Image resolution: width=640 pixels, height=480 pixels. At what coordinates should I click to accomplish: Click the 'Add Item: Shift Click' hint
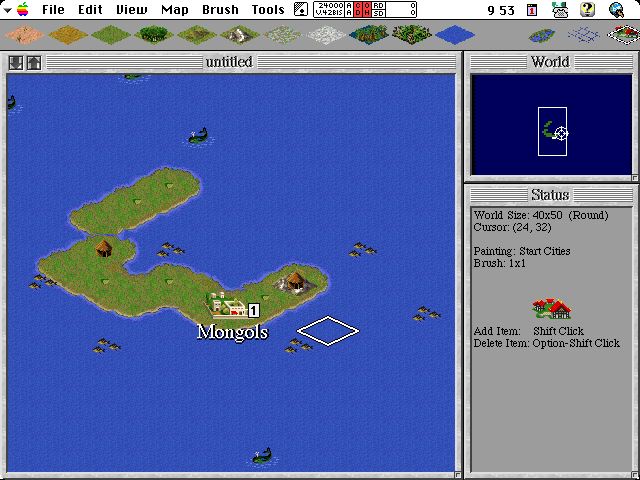coord(529,331)
